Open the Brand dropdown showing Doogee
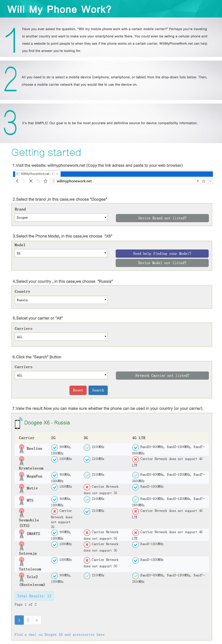The width and height of the screenshot is (222, 644). [x=61, y=218]
